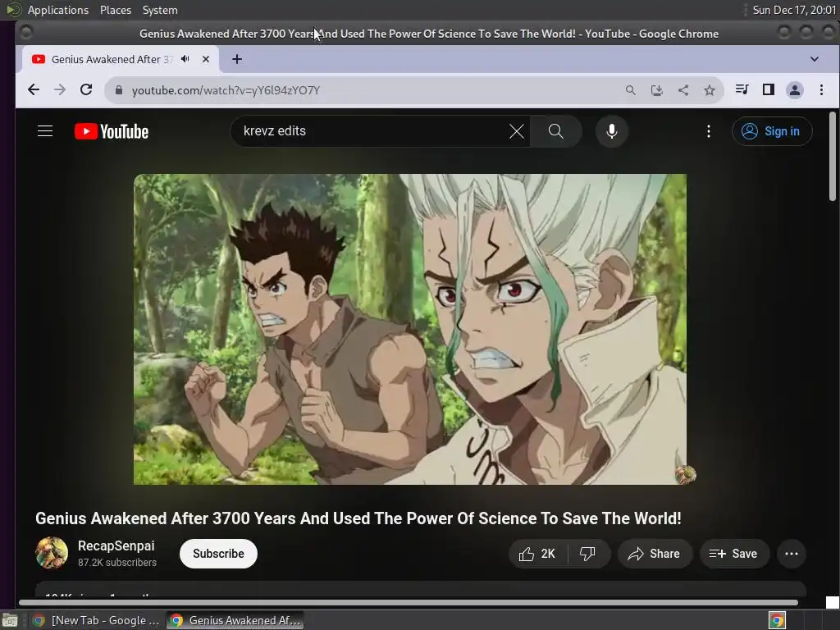This screenshot has height=630, width=840.
Task: Open YouTube settings three-dot menu
Action: [x=708, y=131]
